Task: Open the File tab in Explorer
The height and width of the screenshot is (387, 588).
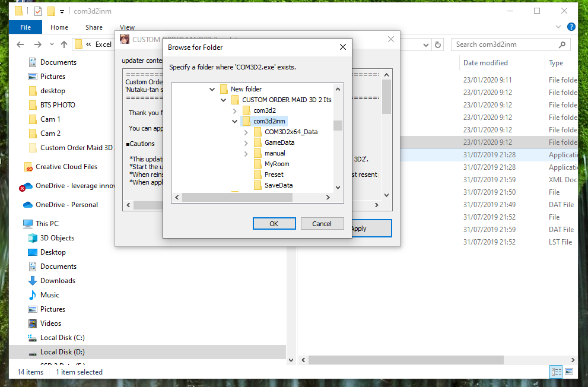Action: (26, 27)
